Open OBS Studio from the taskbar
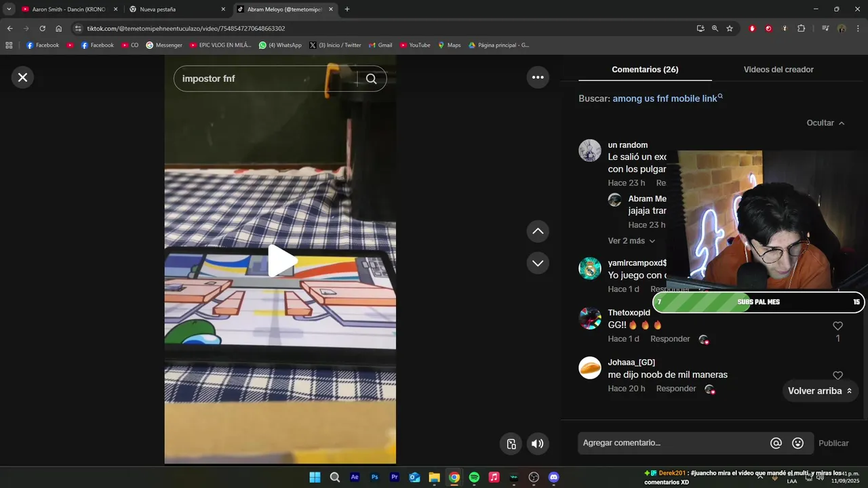 pos(534,477)
